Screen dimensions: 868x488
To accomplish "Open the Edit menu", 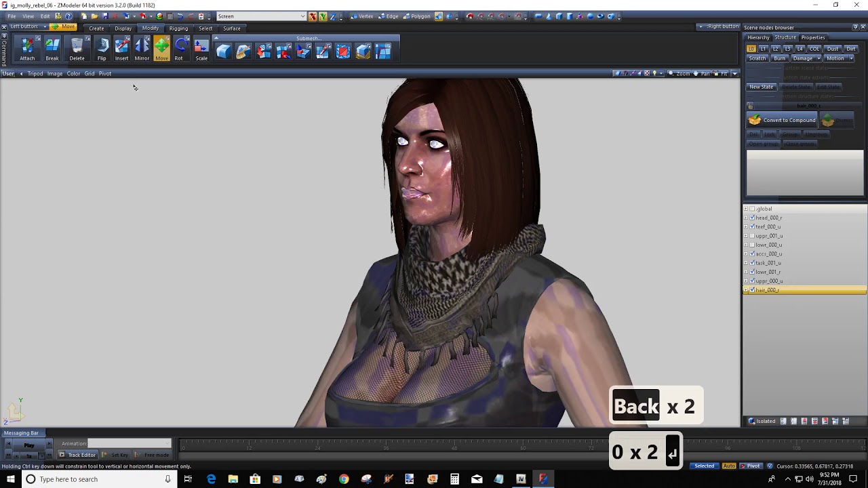I will click(x=45, y=16).
